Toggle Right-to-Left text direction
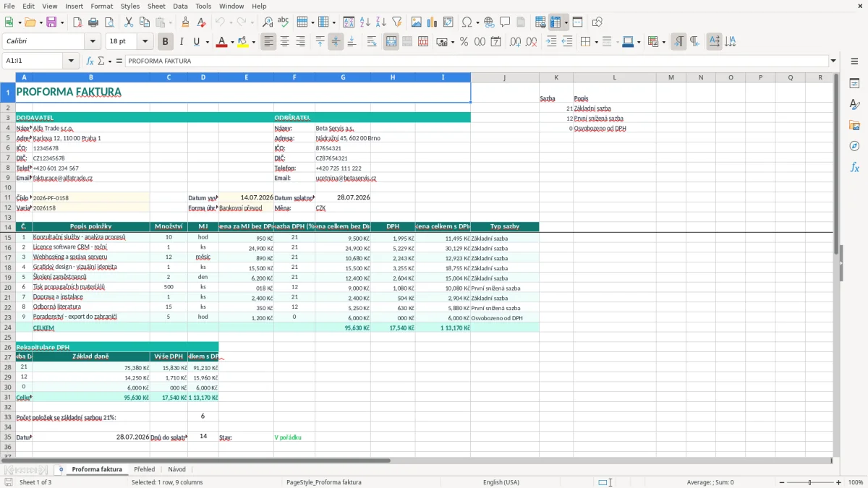The width and height of the screenshot is (868, 488). (x=694, y=42)
